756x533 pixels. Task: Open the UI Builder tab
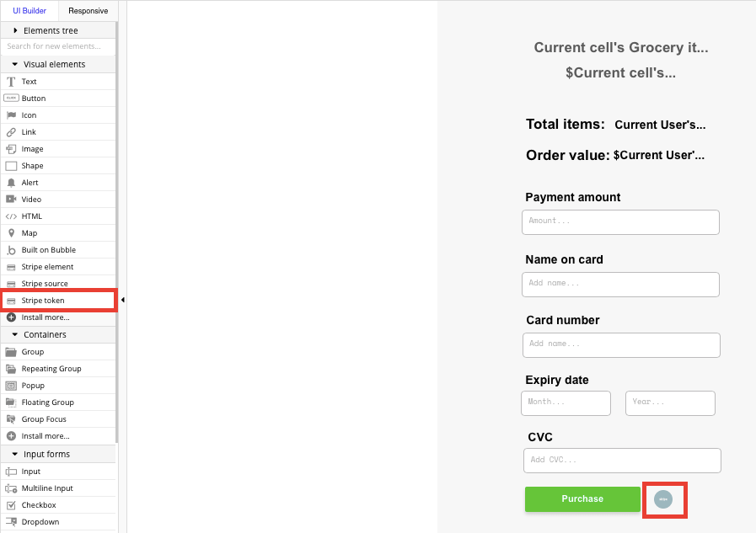click(x=29, y=11)
